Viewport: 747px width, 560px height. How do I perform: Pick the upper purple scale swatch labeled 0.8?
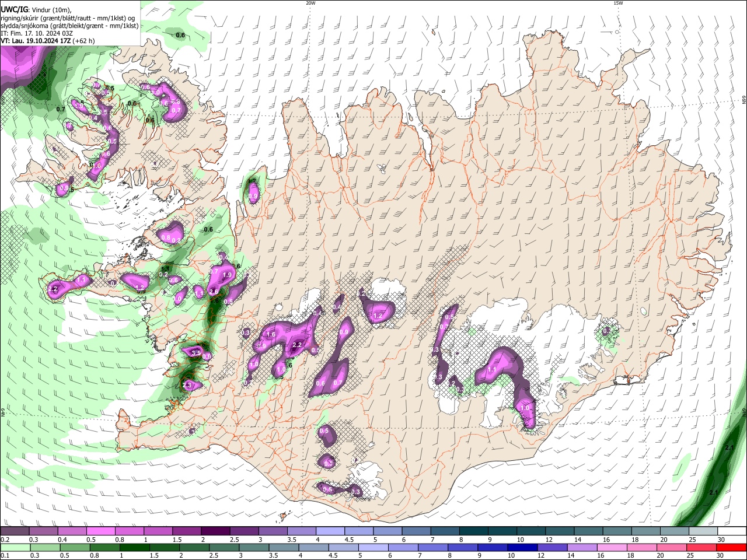tap(129, 531)
